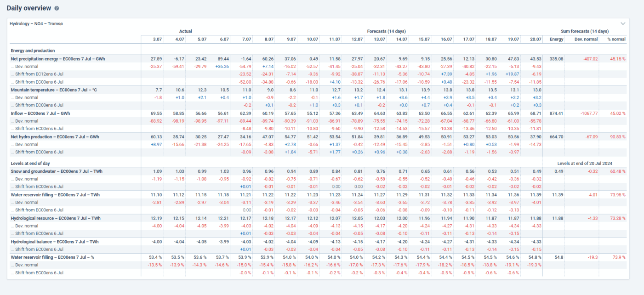
Task: Collapse the Hydrology NO4 Tromsø panel chevron
Action: pyautogui.click(x=623, y=23)
